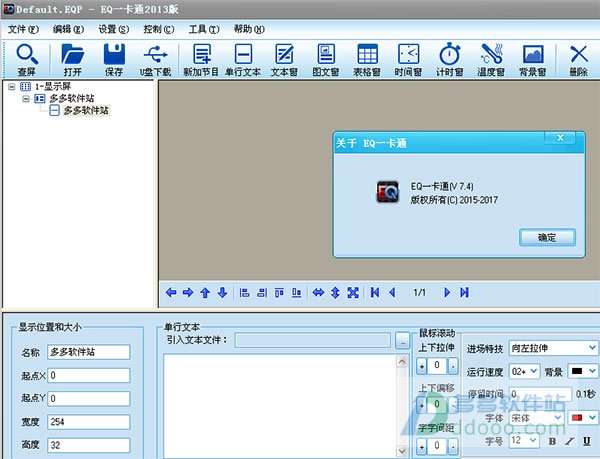600x459 pixels.
Task: Click the 高度 height input field
Action: tap(89, 445)
